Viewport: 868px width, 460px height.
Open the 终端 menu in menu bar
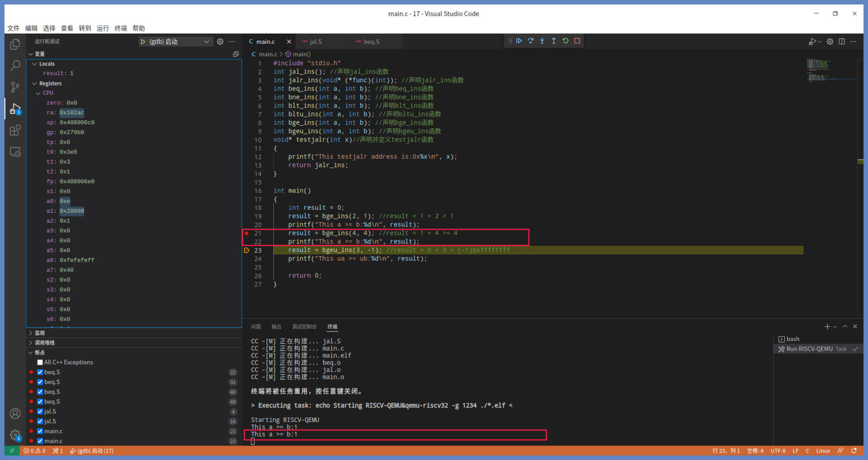(x=121, y=28)
